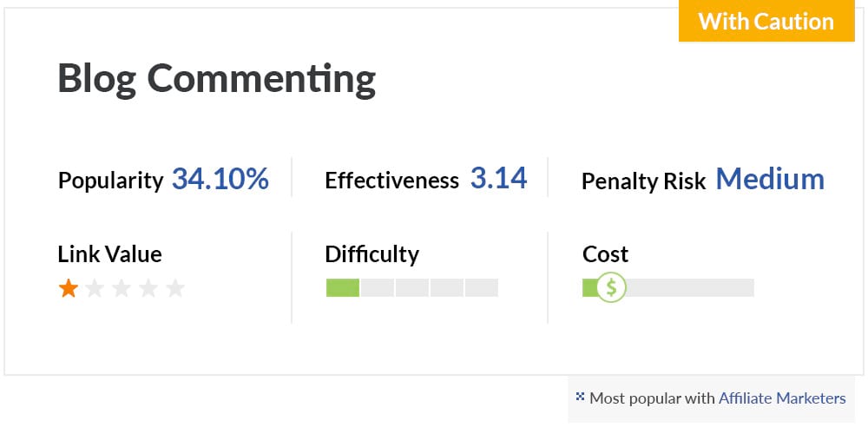Image resolution: width=868 pixels, height=434 pixels.
Task: Click the orange first Link Value star
Action: tap(69, 288)
